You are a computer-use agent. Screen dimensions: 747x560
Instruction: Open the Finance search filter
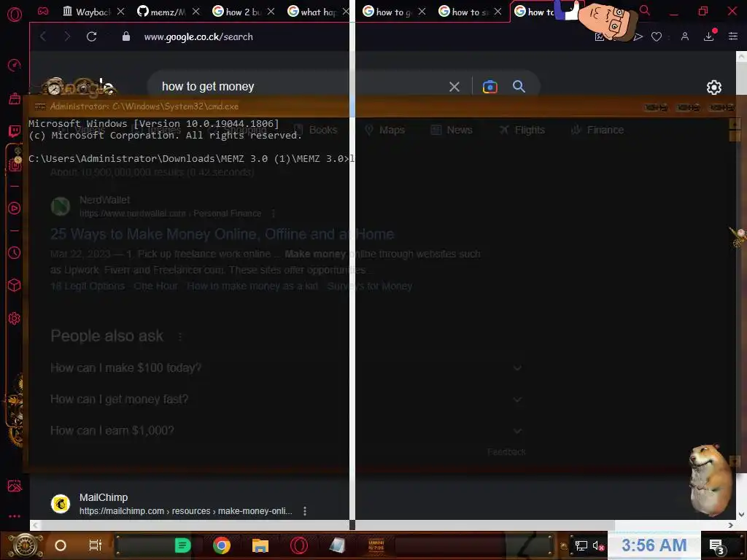coord(597,130)
